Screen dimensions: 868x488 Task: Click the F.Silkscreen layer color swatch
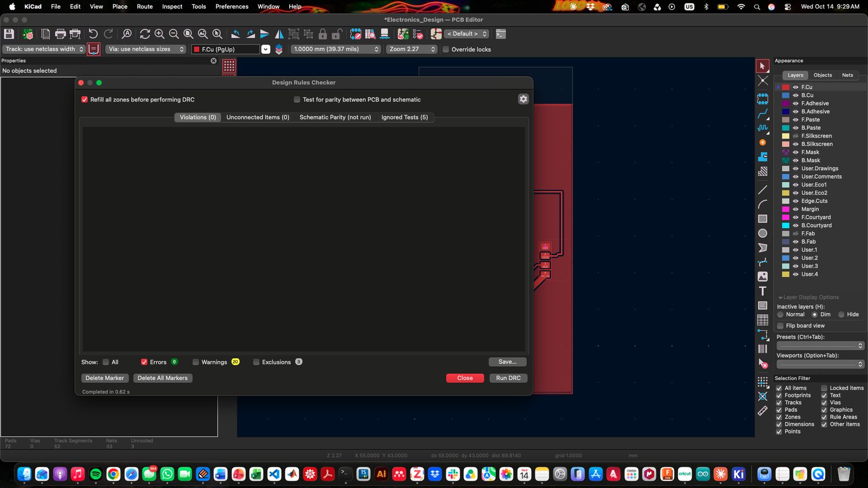click(x=786, y=136)
